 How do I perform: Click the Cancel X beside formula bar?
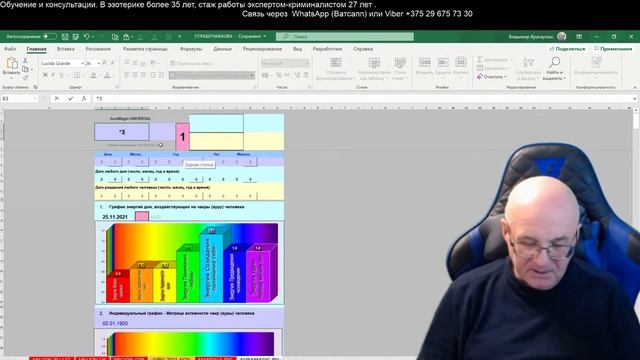tap(57, 98)
